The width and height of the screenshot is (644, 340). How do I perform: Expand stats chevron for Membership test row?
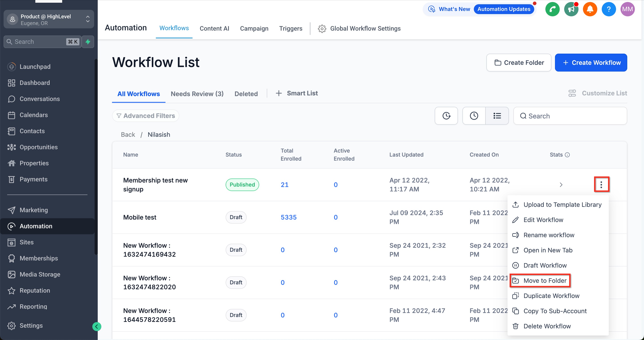coord(561,185)
